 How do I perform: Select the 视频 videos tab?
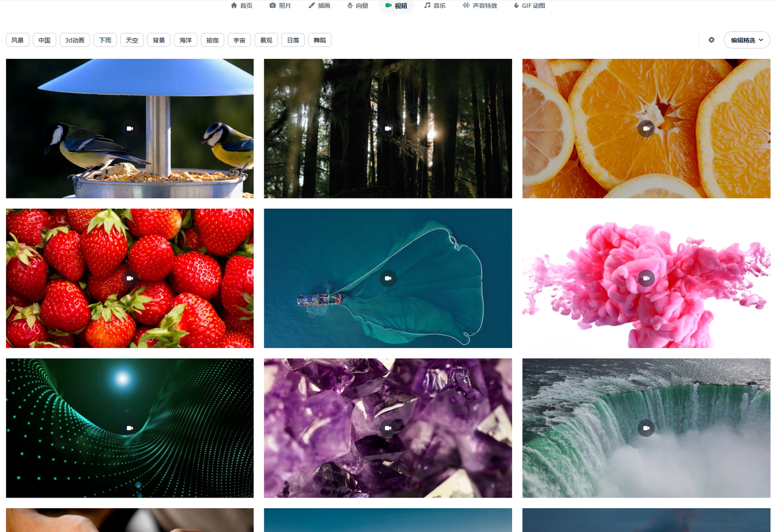396,5
